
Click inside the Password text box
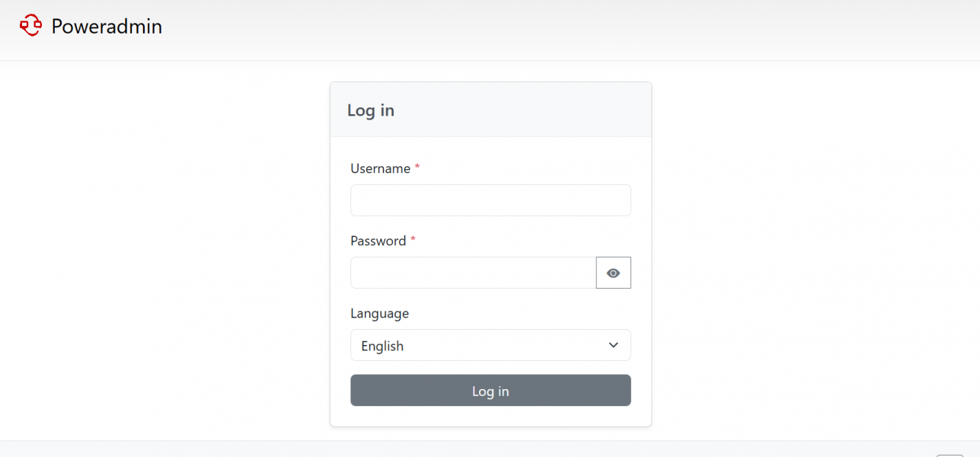tap(473, 273)
